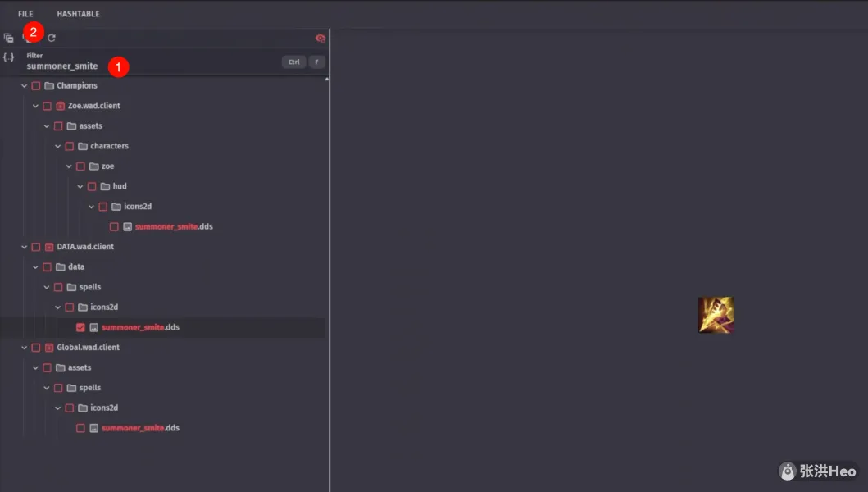Screen dimensions: 868x492
Task: Check the Global.wad.client checkbox
Action: (36, 348)
